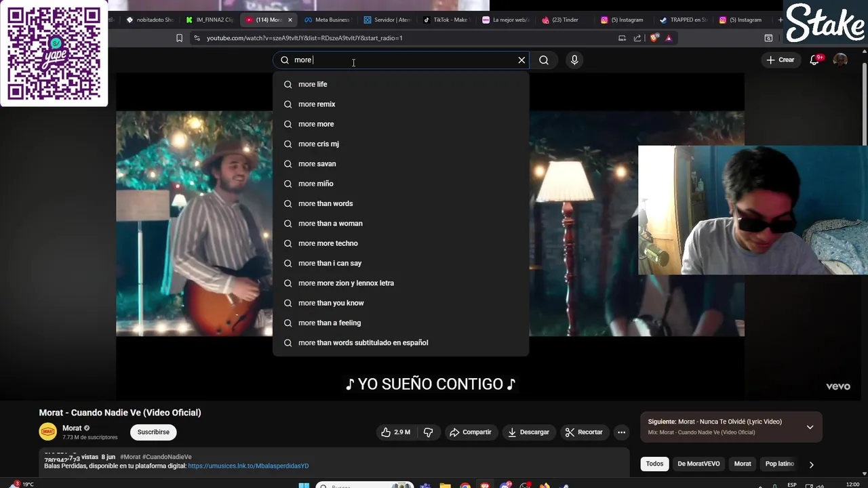Dislike the Morat video
This screenshot has height=488, width=868.
click(x=428, y=432)
